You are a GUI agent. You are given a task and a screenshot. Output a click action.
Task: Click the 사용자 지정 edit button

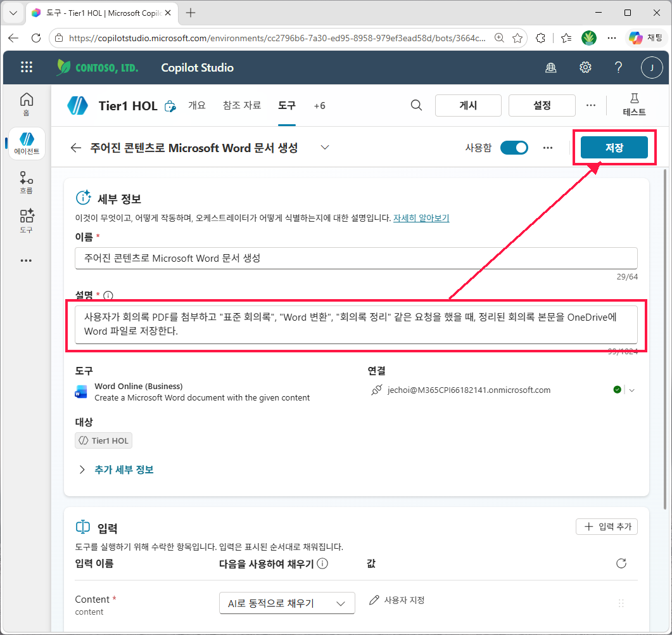[x=397, y=600]
